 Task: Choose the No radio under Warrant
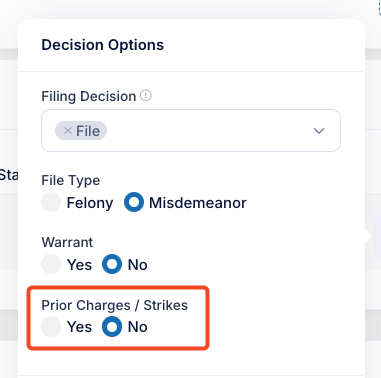[112, 264]
